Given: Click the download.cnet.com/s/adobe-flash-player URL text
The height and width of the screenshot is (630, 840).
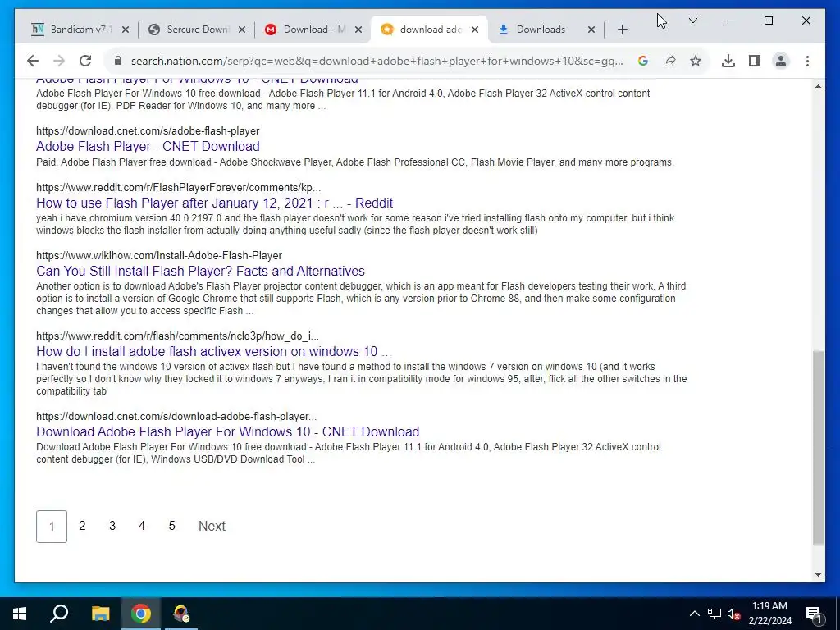Looking at the screenshot, I should (x=148, y=130).
